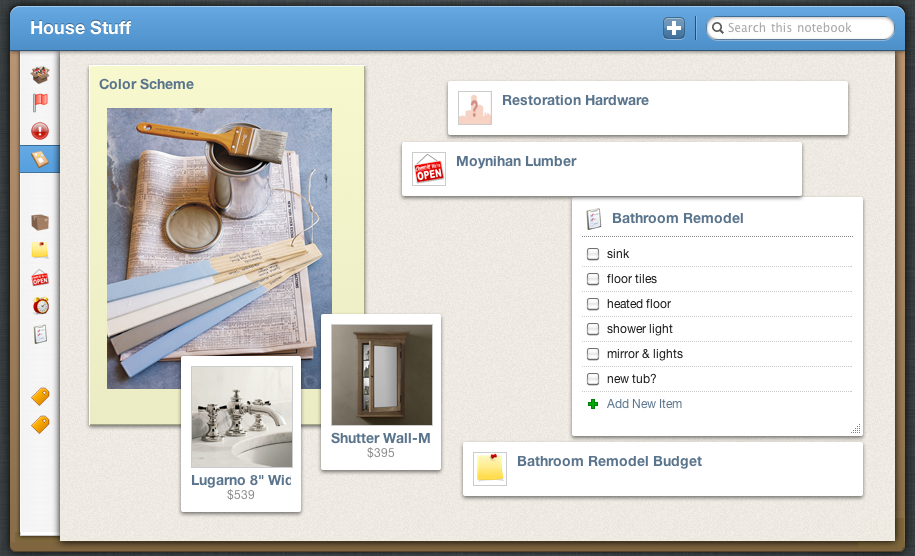Click the 'new tub?' list item text

[631, 379]
